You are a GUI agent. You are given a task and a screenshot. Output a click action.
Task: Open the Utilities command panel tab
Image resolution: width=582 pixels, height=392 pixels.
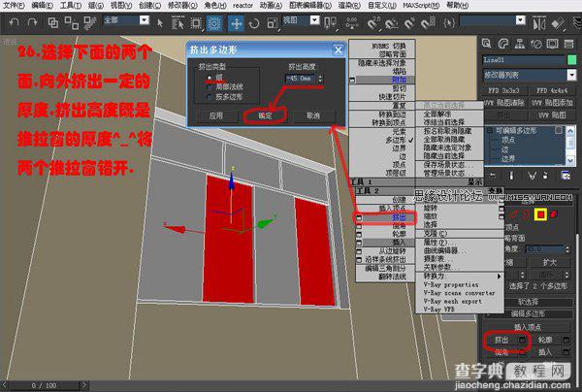(x=569, y=45)
